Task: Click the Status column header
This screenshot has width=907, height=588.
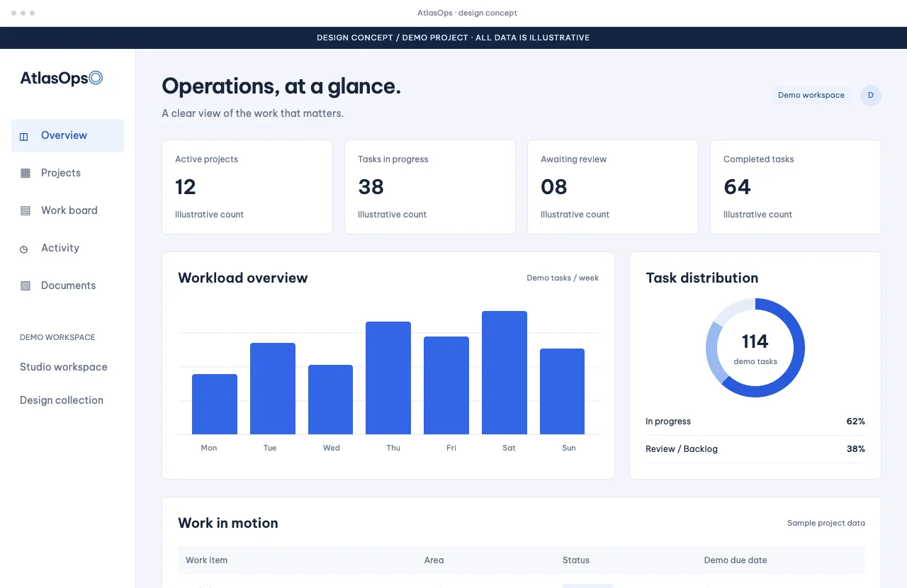Action: click(576, 560)
